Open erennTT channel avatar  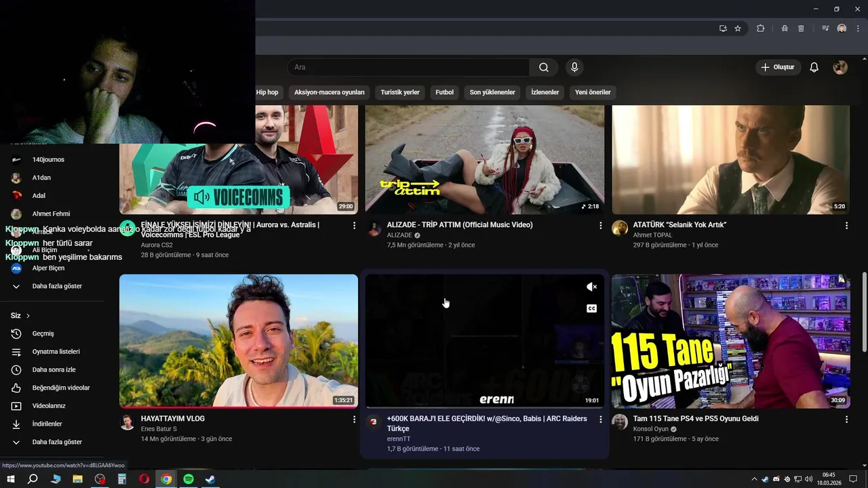point(374,422)
